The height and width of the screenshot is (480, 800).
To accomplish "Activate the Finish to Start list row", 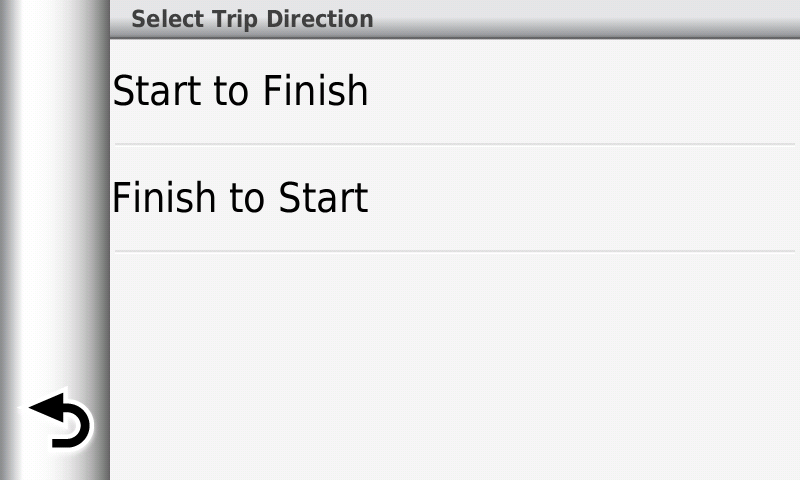I will pos(455,198).
